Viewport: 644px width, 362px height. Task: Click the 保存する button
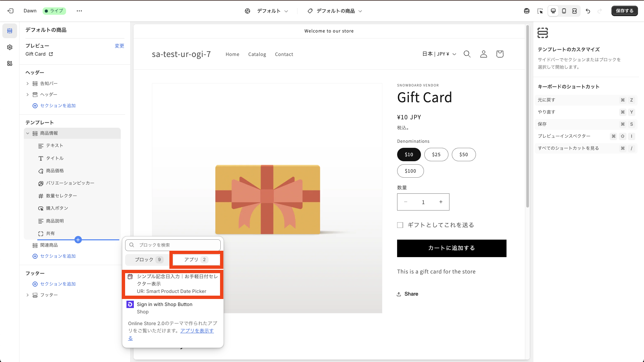click(624, 11)
